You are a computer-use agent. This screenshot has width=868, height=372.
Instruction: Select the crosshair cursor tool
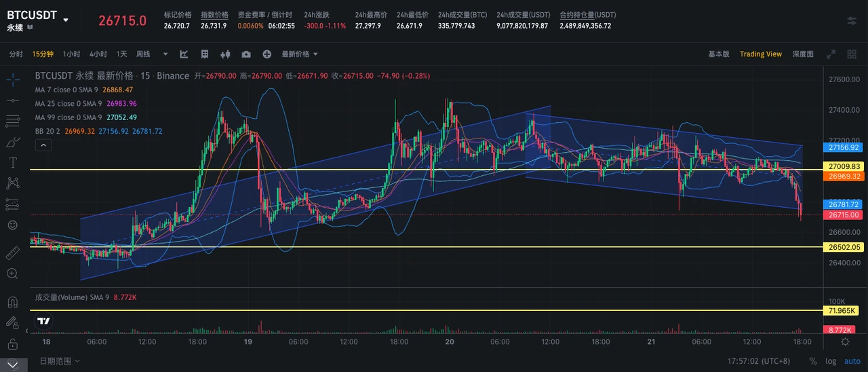(12, 79)
